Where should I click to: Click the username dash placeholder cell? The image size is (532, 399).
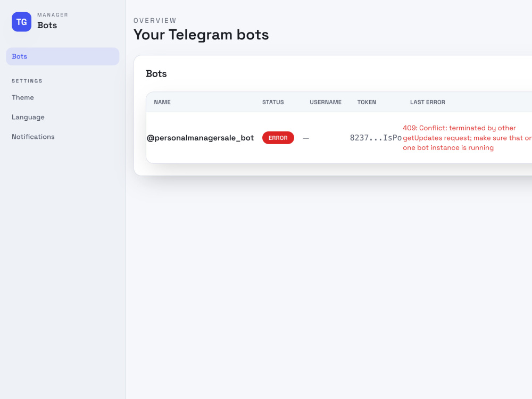tap(306, 138)
